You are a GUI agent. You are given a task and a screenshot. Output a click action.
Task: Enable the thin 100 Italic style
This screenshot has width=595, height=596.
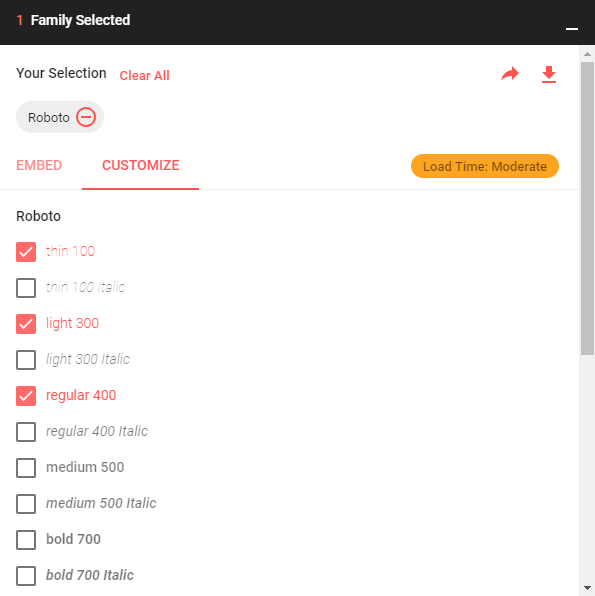click(x=26, y=288)
